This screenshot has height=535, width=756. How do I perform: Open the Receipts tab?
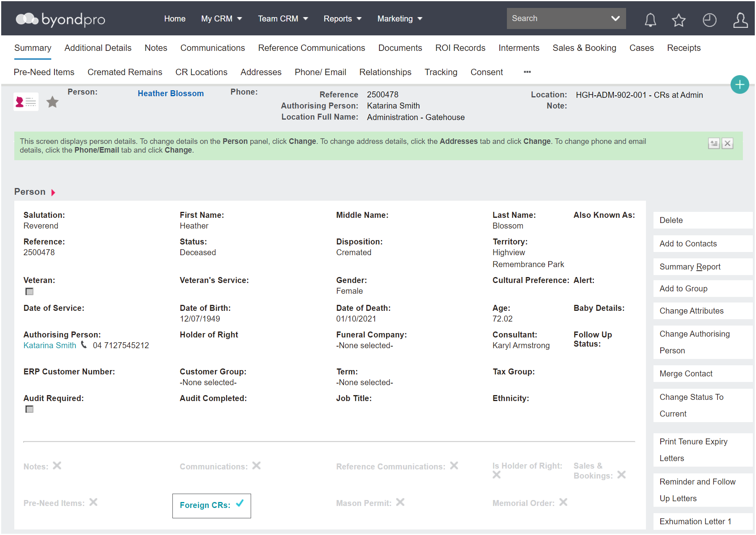(x=684, y=48)
